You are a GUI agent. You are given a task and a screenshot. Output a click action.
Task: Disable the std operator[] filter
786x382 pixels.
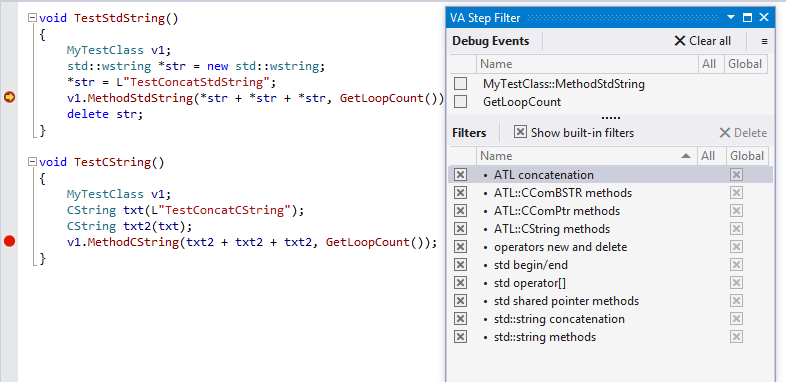pyautogui.click(x=460, y=283)
